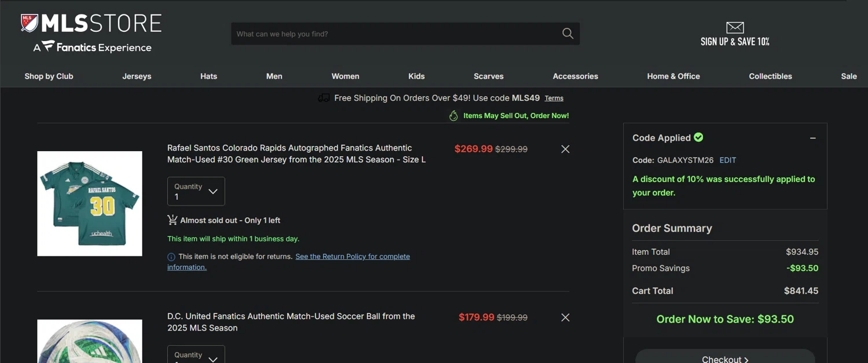868x363 pixels.
Task: Click the $299.99 crossed-out jersey price
Action: [512, 149]
